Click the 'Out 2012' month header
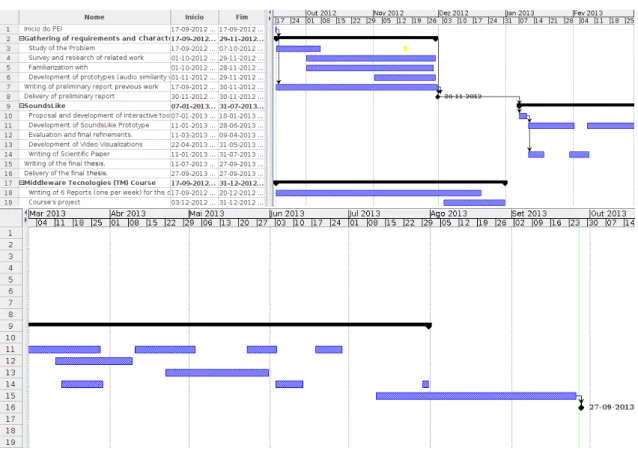The width and height of the screenshot is (638, 451). tap(321, 13)
